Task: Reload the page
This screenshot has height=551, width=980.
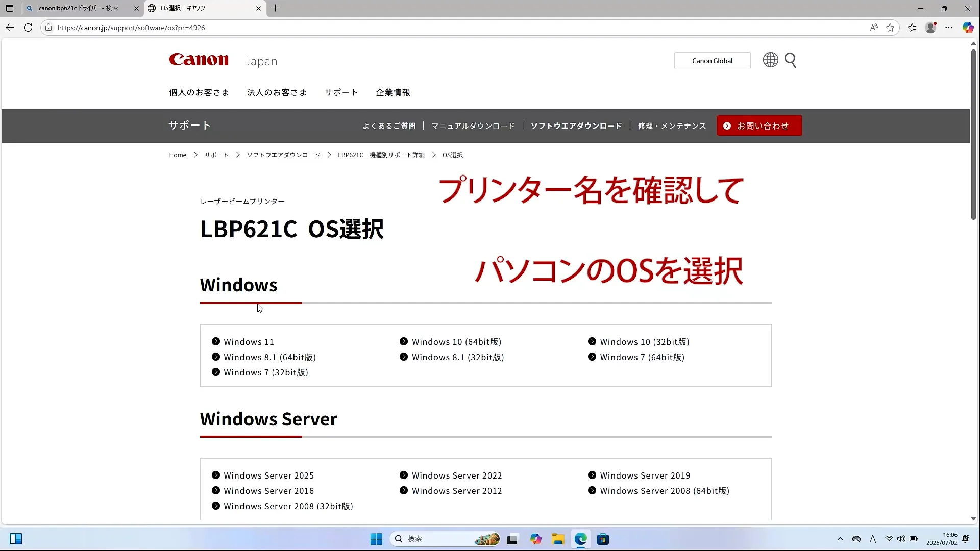Action: (x=28, y=28)
